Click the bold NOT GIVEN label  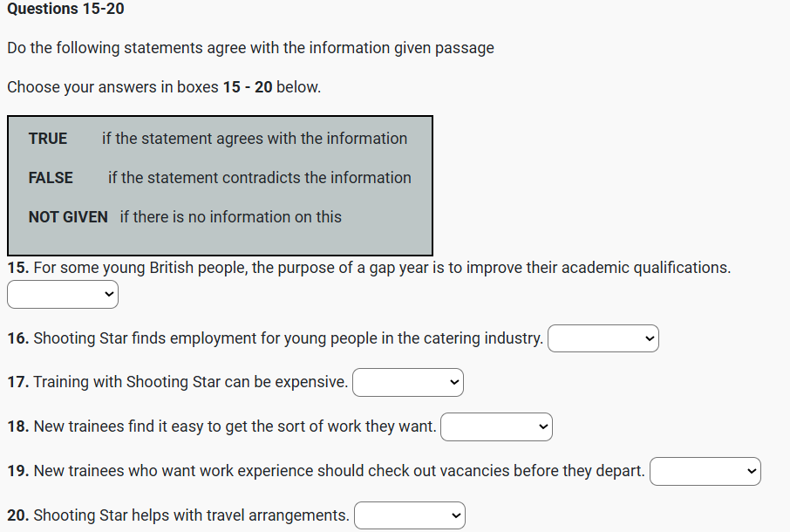point(68,217)
